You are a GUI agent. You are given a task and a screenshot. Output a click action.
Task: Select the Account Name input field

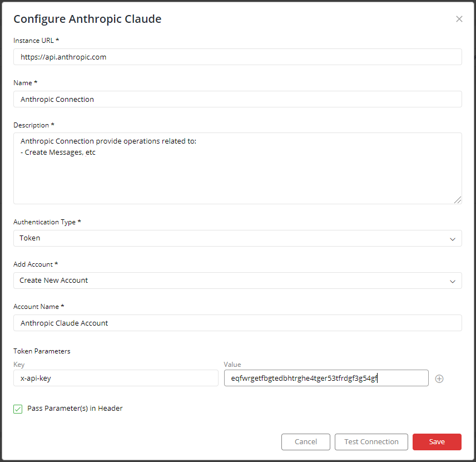click(237, 323)
